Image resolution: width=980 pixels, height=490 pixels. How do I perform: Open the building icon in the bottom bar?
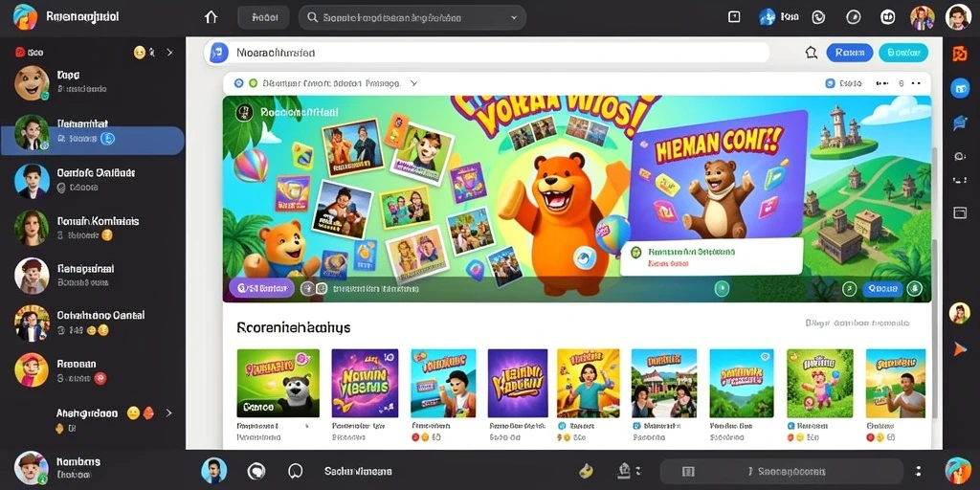tap(624, 471)
